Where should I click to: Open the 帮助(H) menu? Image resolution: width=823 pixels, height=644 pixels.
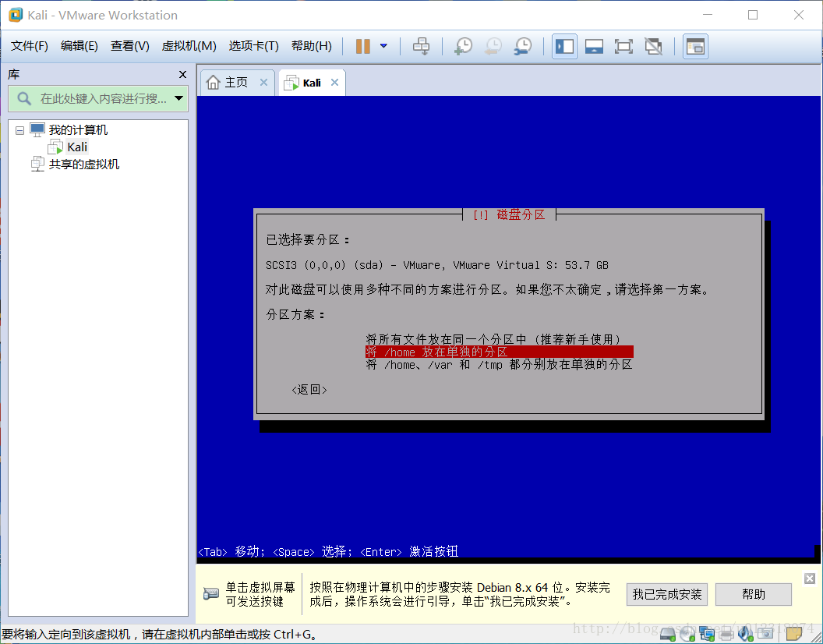click(x=311, y=46)
